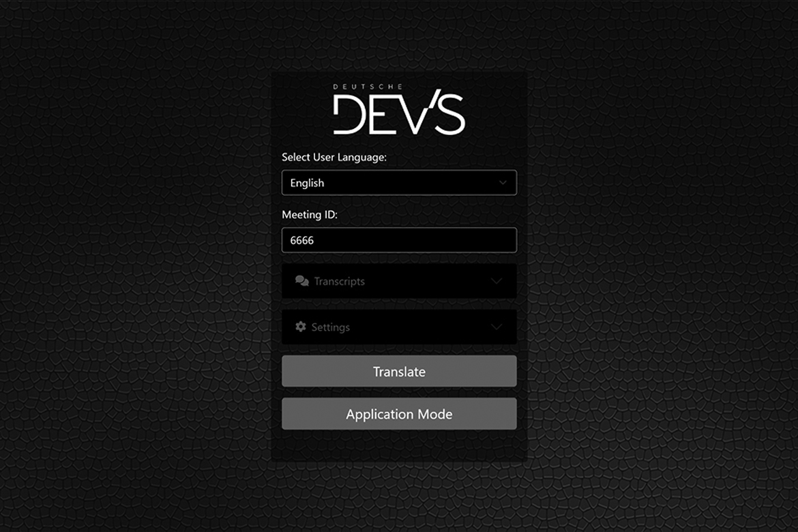Click the Transcripts chat bubbles icon
The image size is (798, 532).
pos(301,281)
